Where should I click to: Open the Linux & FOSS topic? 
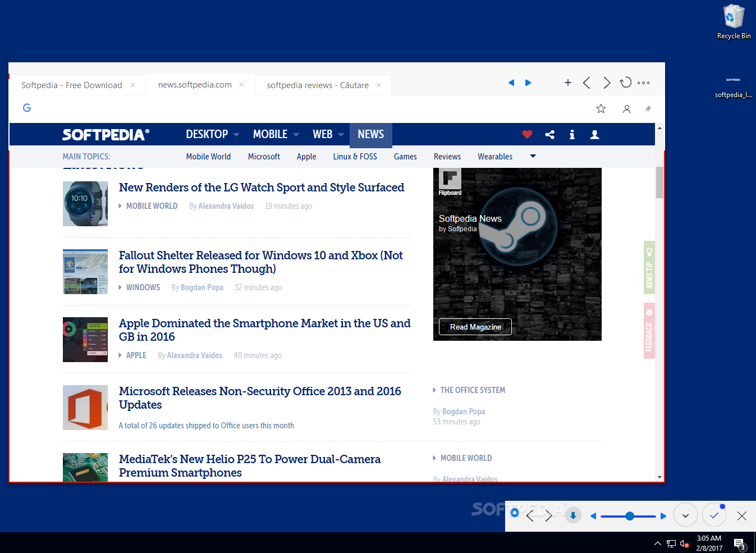355,157
